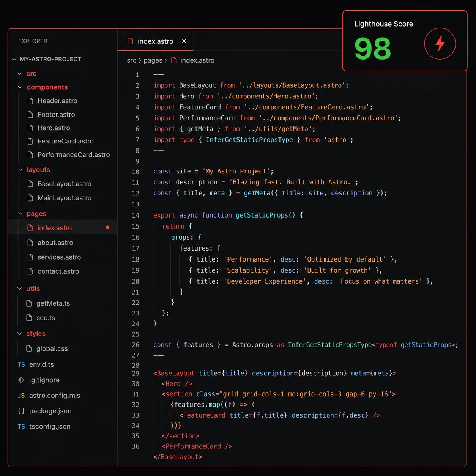
Task: Open PerformanceCard.astro from components
Action: (x=74, y=155)
